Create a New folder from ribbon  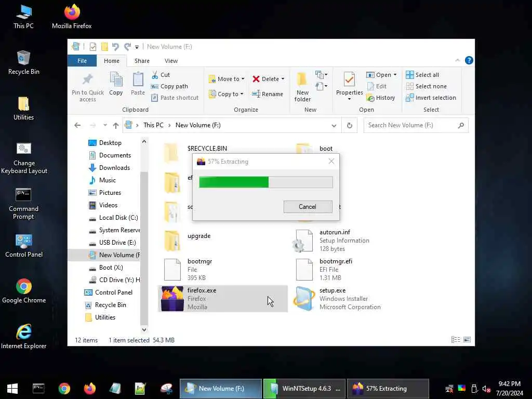302,87
